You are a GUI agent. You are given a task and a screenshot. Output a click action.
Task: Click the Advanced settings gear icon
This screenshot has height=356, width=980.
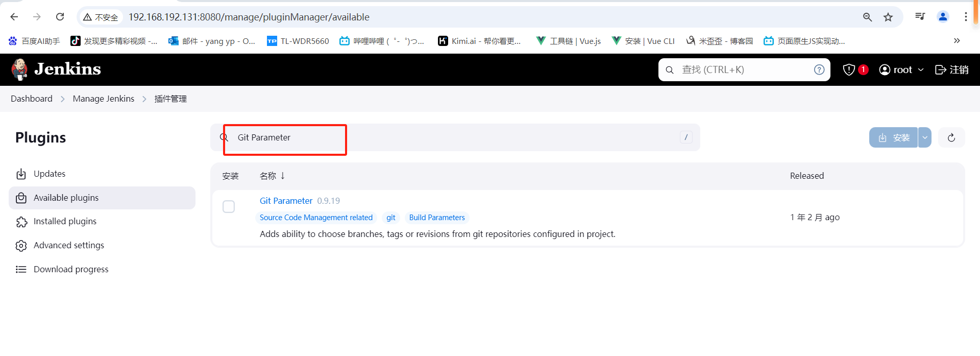click(x=21, y=246)
